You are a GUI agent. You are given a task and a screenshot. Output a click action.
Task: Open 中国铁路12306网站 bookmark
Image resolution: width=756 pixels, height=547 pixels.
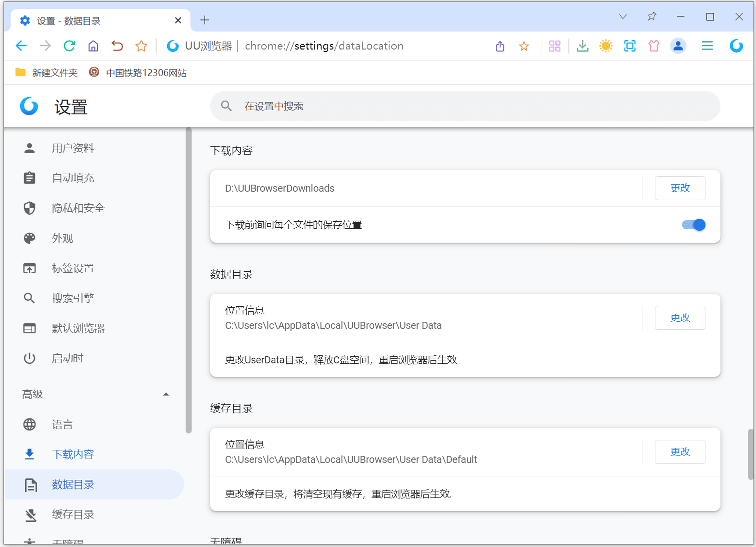pyautogui.click(x=138, y=73)
